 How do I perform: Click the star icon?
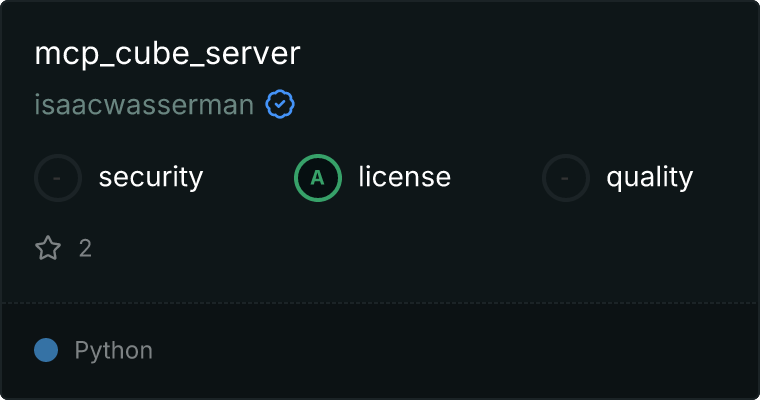click(x=48, y=248)
